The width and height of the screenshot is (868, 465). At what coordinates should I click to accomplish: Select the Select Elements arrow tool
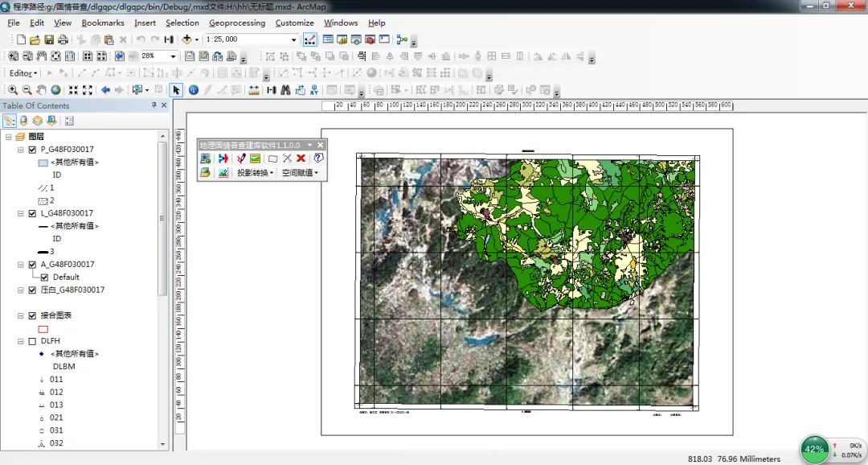(x=176, y=90)
